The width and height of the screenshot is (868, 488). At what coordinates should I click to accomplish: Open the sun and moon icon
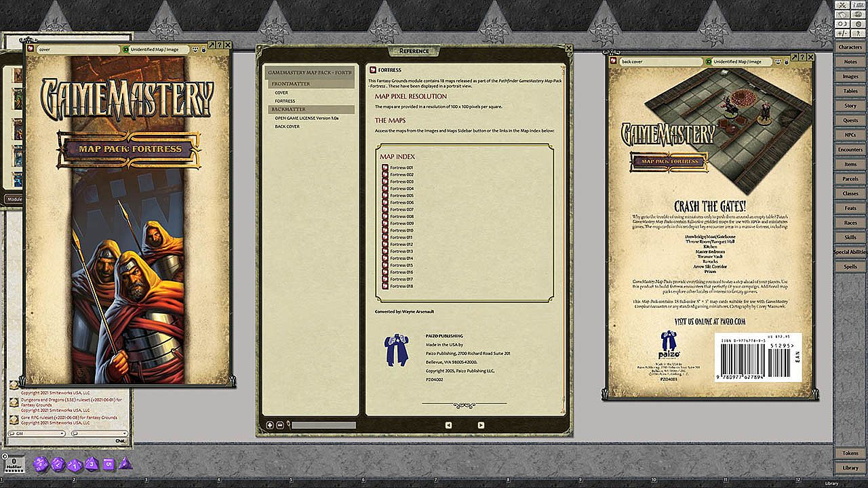coord(842,23)
